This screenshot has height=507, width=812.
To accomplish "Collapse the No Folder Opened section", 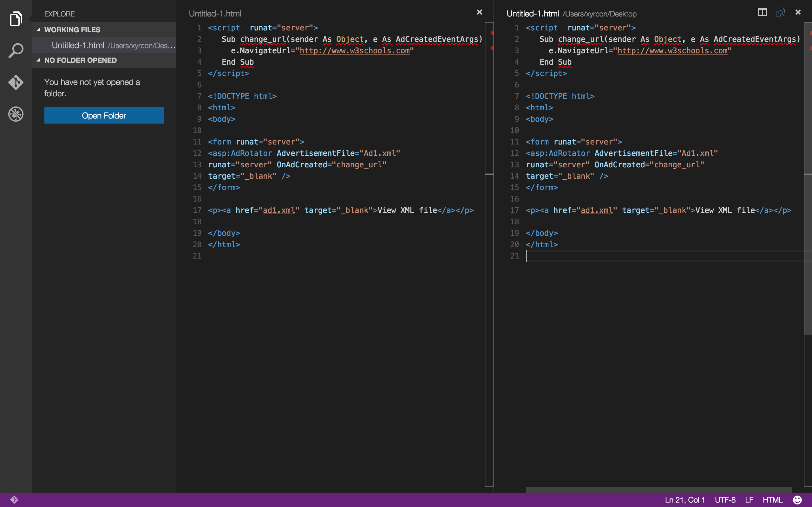I will click(x=38, y=60).
